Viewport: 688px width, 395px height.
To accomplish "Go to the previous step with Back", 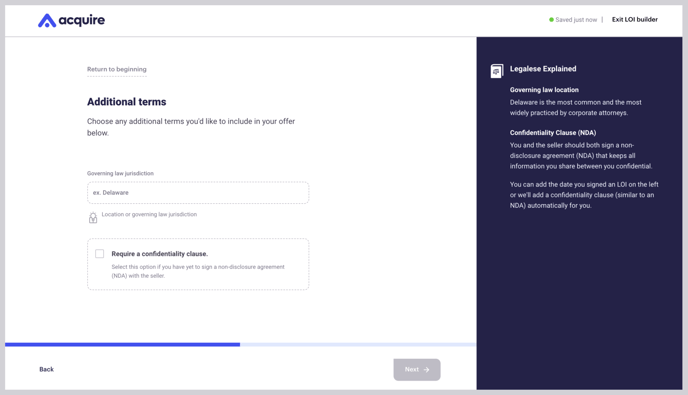I will tap(47, 370).
